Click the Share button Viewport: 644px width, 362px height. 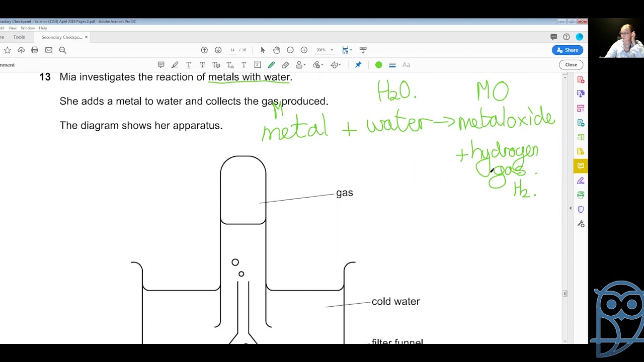coord(567,50)
